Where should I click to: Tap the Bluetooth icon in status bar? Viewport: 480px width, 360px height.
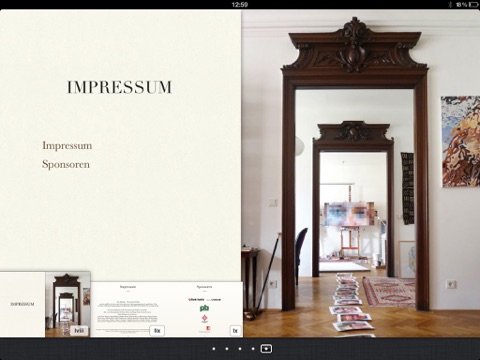point(450,4)
